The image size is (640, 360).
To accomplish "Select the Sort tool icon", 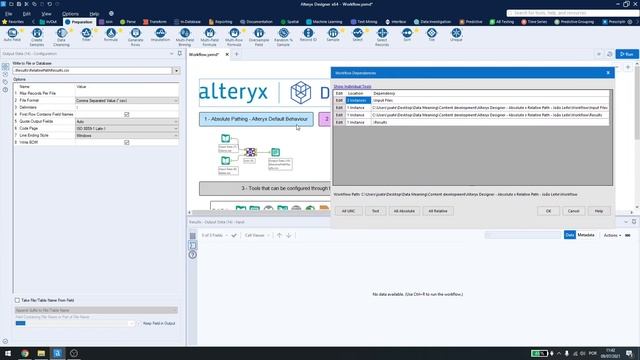I will (x=407, y=33).
